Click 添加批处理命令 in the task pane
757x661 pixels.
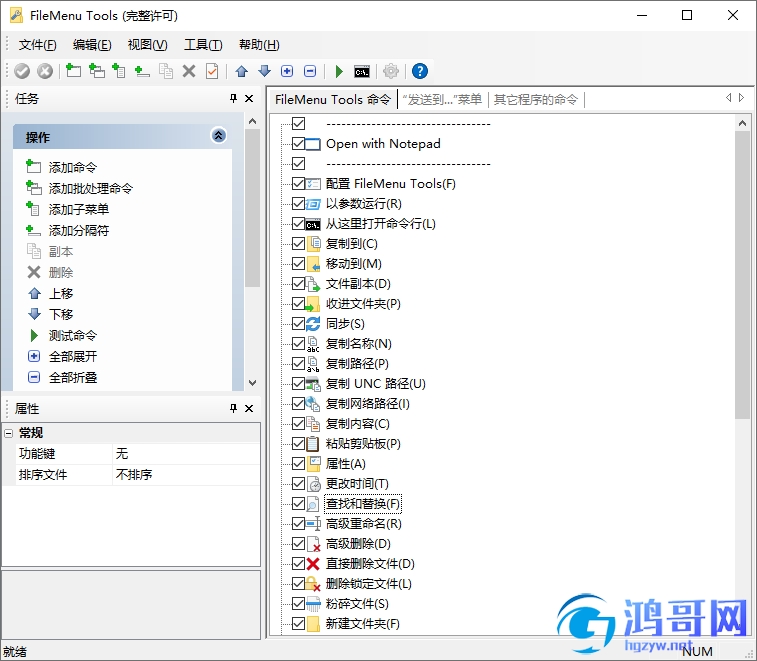coord(90,188)
